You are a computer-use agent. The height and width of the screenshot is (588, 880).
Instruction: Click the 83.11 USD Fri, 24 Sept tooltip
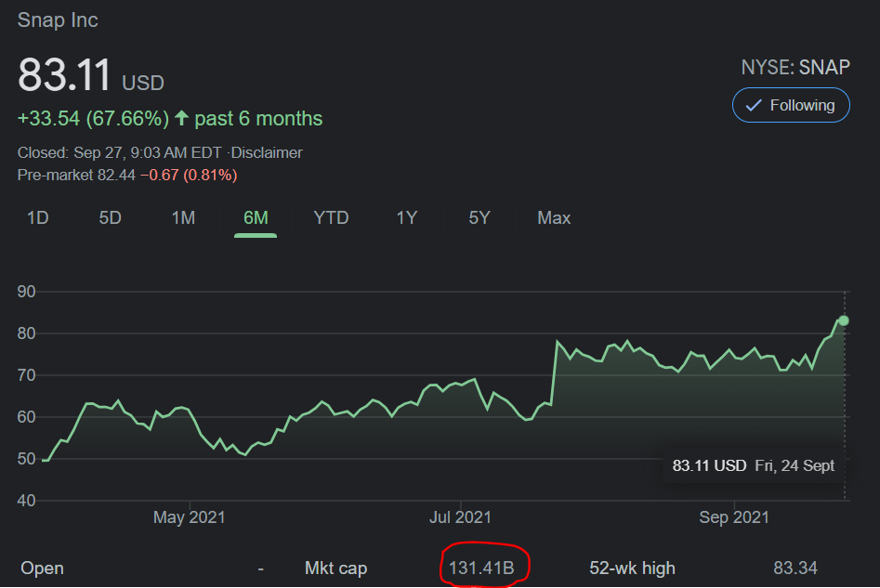(x=754, y=465)
